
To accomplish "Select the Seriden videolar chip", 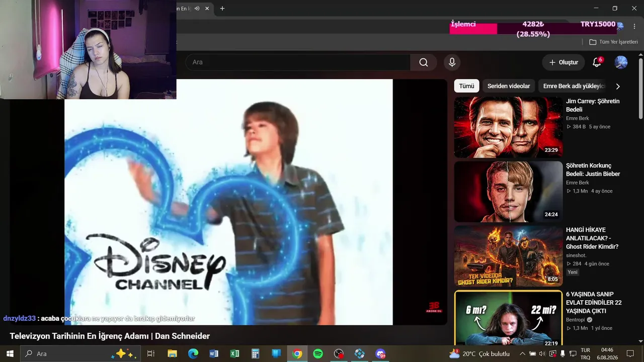I will click(x=509, y=86).
